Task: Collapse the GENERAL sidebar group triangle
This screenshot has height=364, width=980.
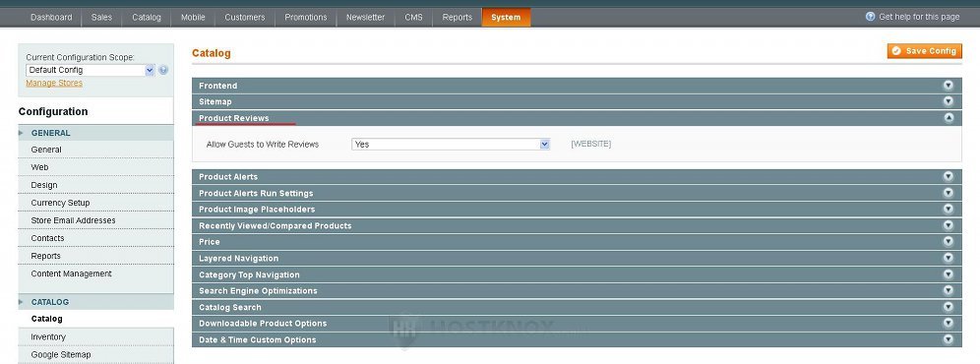Action: (22, 133)
